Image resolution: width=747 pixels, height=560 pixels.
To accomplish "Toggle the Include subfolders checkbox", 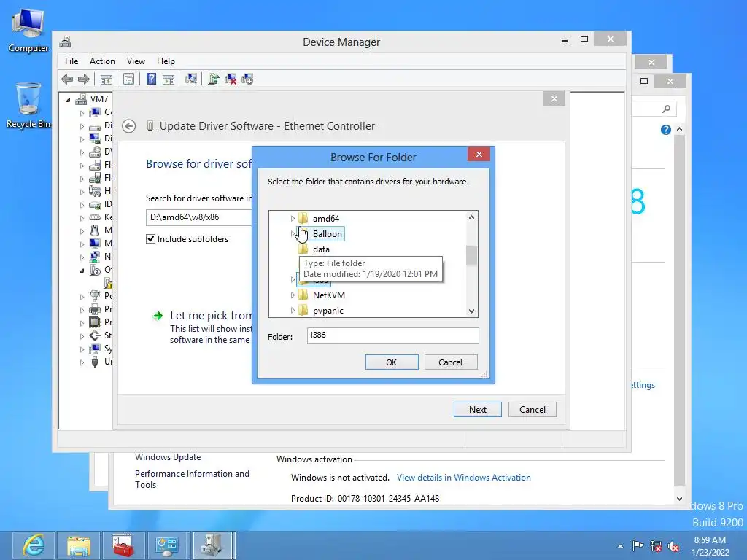I will click(150, 239).
